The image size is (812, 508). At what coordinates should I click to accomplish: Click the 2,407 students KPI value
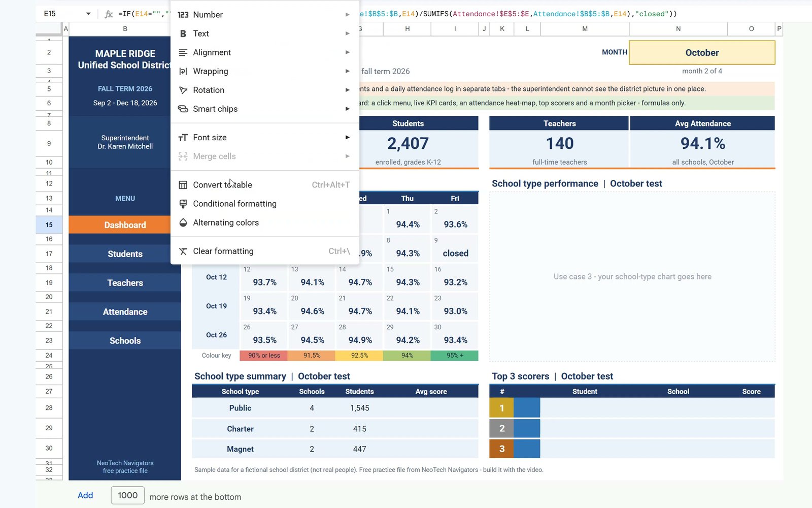pos(408,144)
